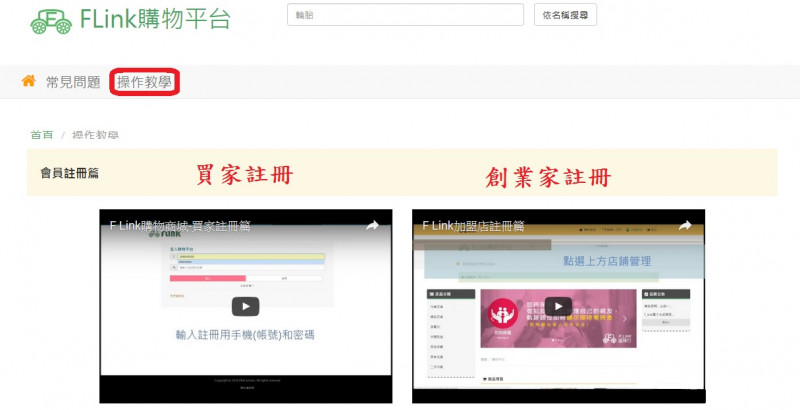This screenshot has width=800, height=410.
Task: Go home via the orange house icon
Action: click(29, 81)
